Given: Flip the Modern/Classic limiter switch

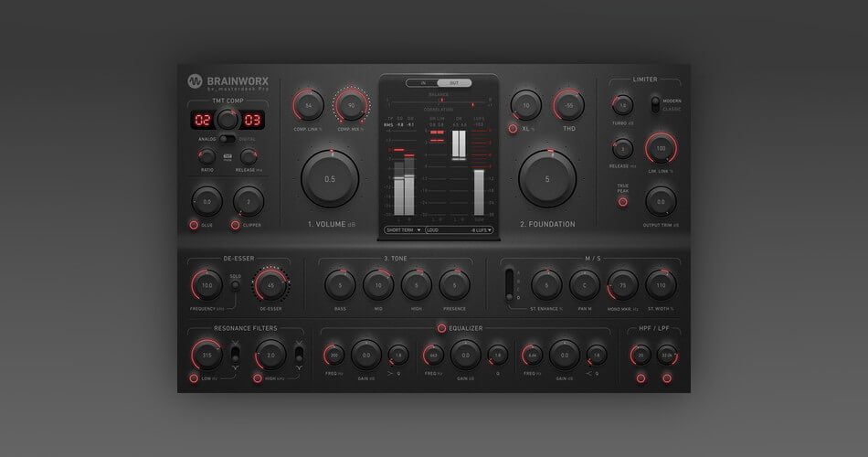Looking at the screenshot, I should pyautogui.click(x=655, y=105).
